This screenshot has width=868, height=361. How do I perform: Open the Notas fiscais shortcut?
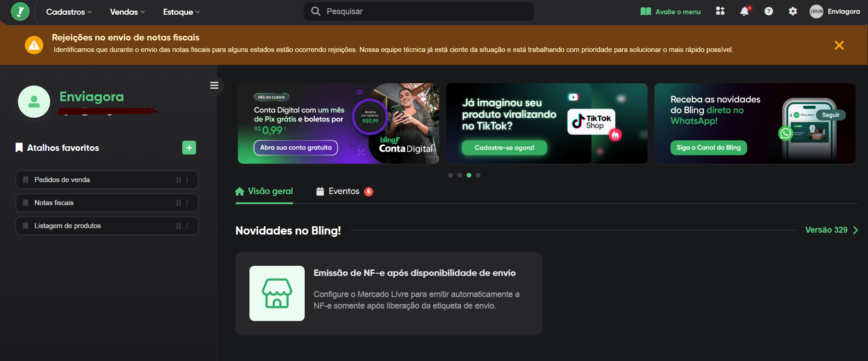point(107,203)
